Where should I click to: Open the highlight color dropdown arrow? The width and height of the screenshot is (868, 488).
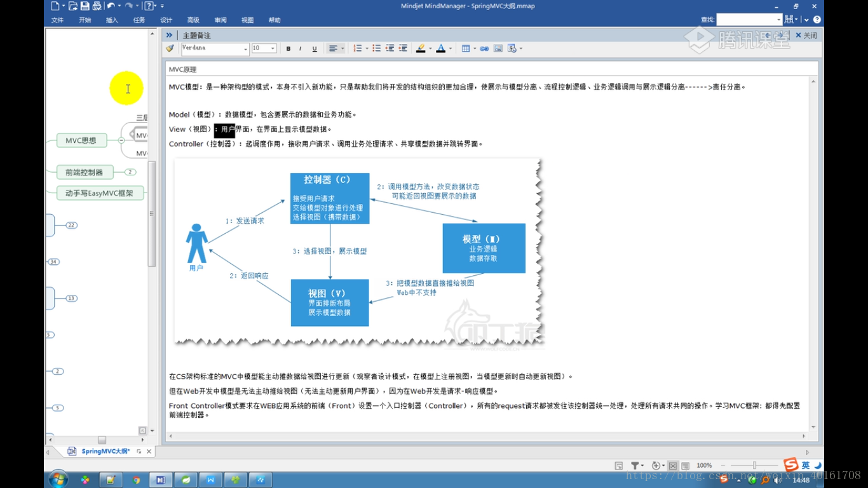pyautogui.click(x=430, y=48)
